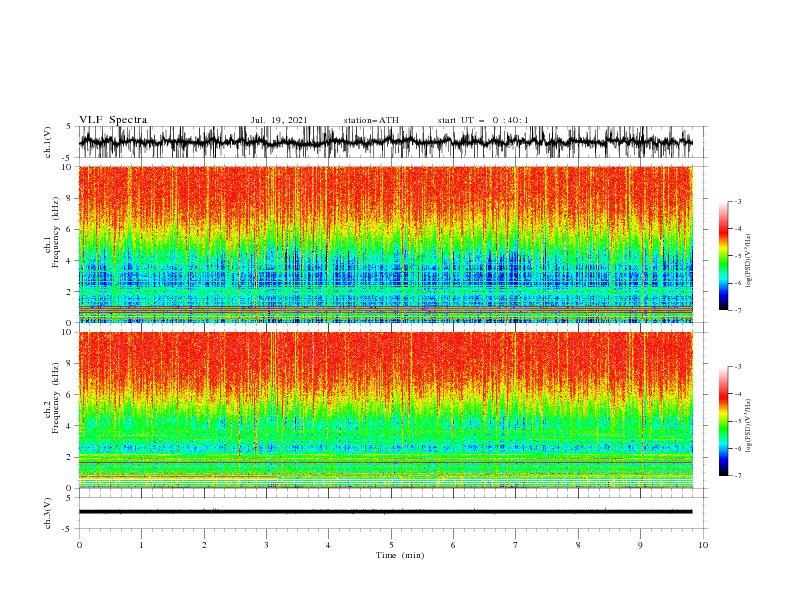Click the 'ch.1(V)' axis label

tap(48, 142)
